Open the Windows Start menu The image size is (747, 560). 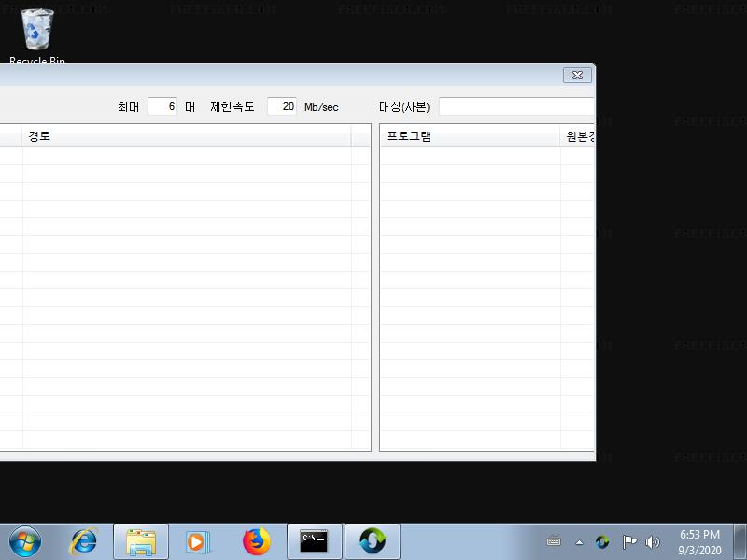click(25, 541)
